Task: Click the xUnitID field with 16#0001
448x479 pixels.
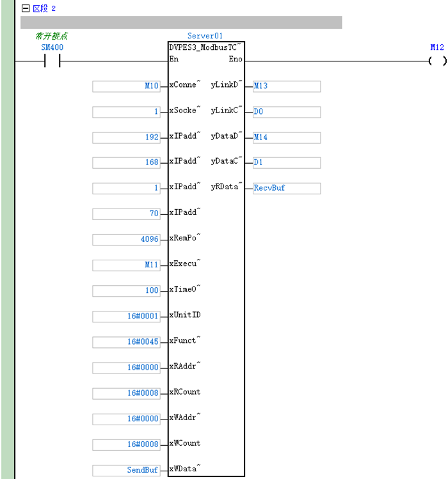Action: pyautogui.click(x=126, y=317)
